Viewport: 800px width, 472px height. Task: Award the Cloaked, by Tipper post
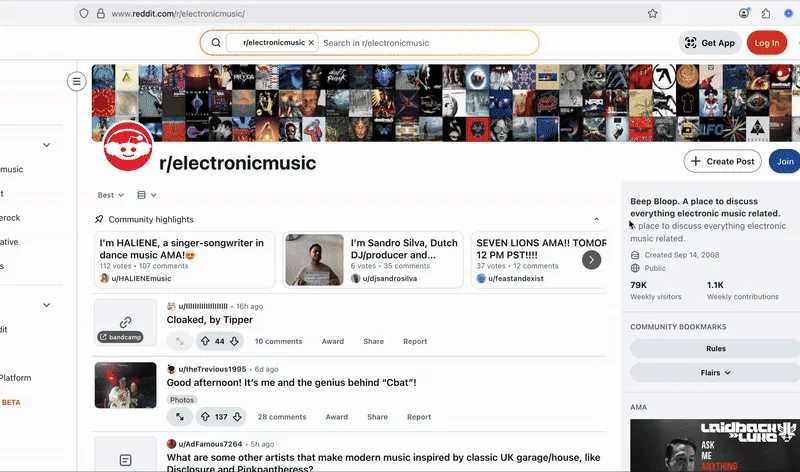pyautogui.click(x=333, y=341)
